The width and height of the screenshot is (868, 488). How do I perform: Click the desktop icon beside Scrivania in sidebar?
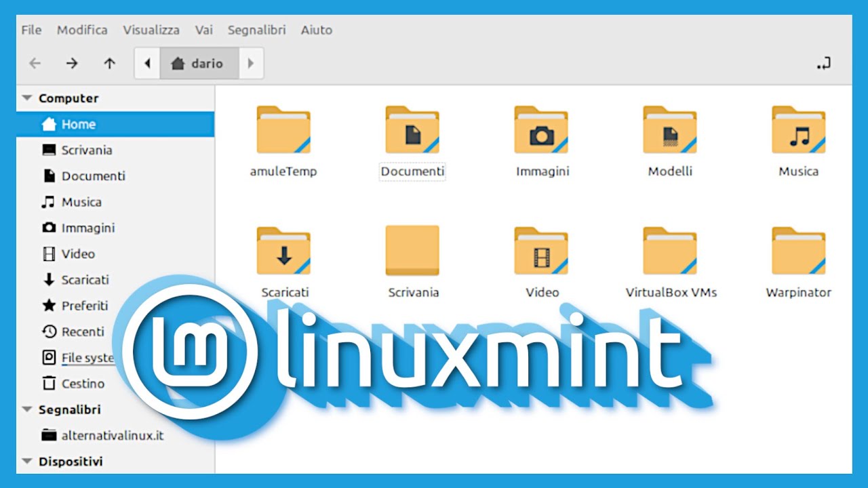tap(49, 150)
